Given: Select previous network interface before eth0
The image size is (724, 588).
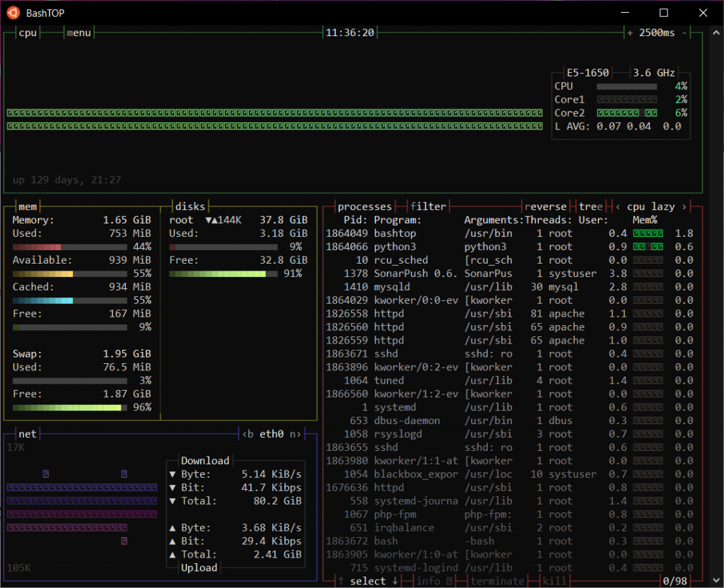Looking at the screenshot, I should click(249, 434).
